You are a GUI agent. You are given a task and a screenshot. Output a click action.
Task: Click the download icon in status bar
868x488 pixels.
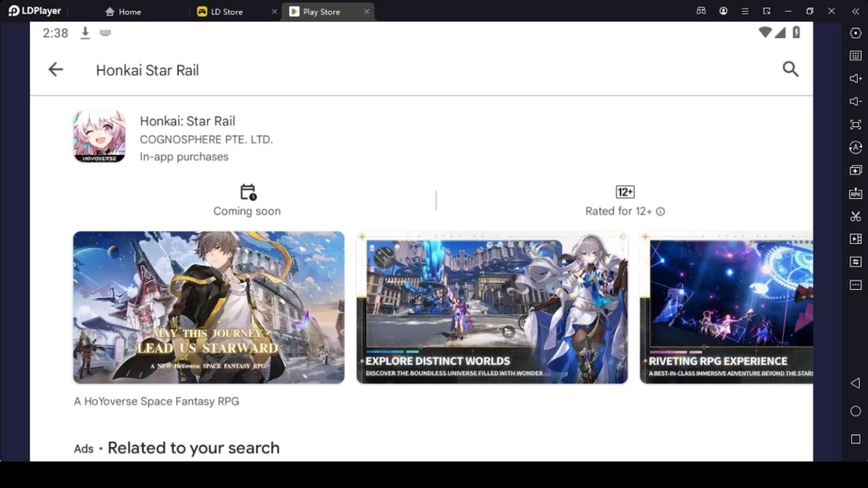tap(85, 33)
